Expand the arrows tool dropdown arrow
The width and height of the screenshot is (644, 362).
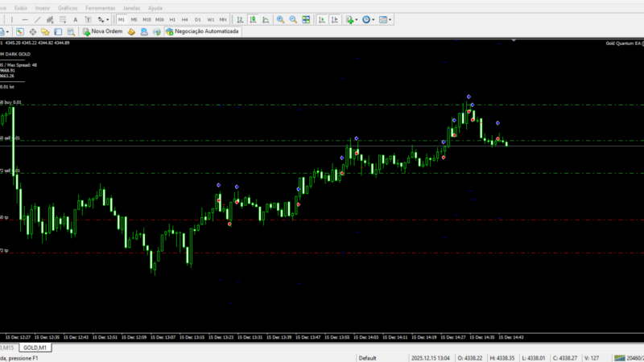[x=108, y=19]
